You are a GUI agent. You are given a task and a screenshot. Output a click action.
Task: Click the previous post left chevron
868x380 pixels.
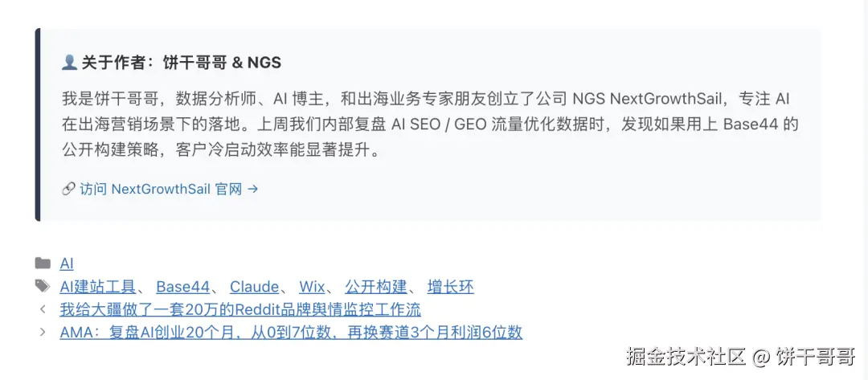pos(43,309)
